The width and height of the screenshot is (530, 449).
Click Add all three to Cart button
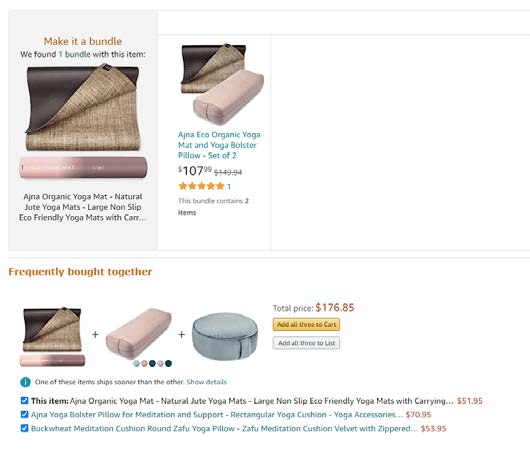[x=307, y=325]
